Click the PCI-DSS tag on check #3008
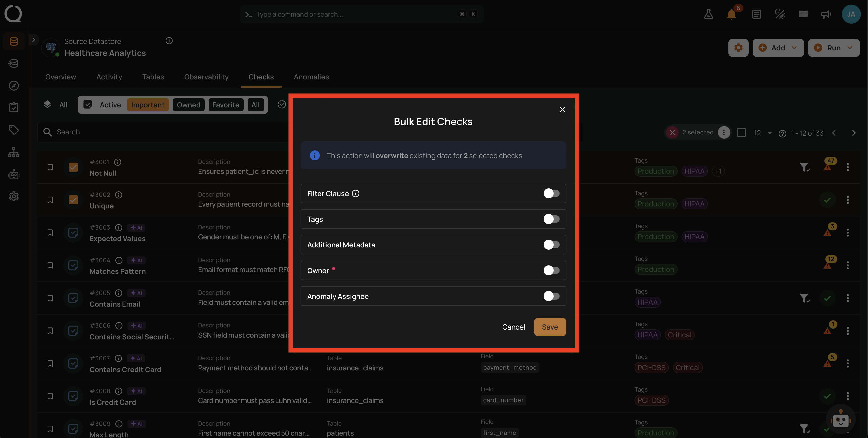 [651, 400]
